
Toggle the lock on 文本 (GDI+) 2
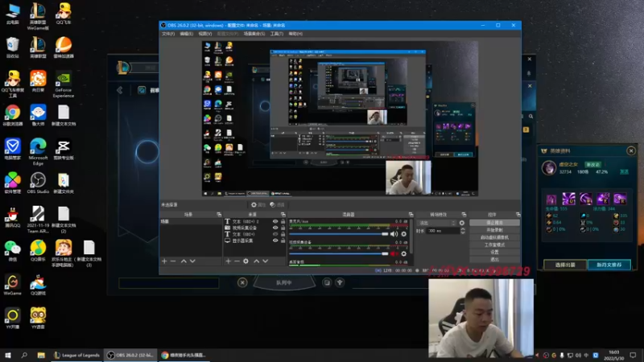click(283, 221)
